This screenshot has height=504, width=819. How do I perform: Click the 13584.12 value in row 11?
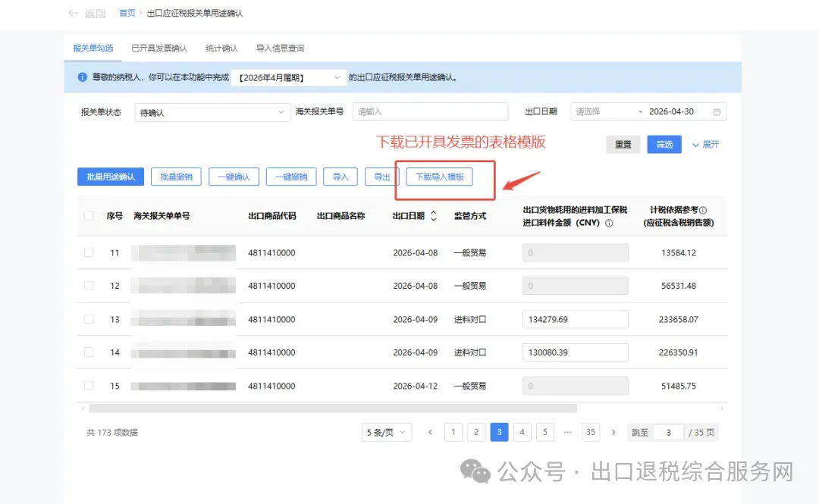click(679, 253)
